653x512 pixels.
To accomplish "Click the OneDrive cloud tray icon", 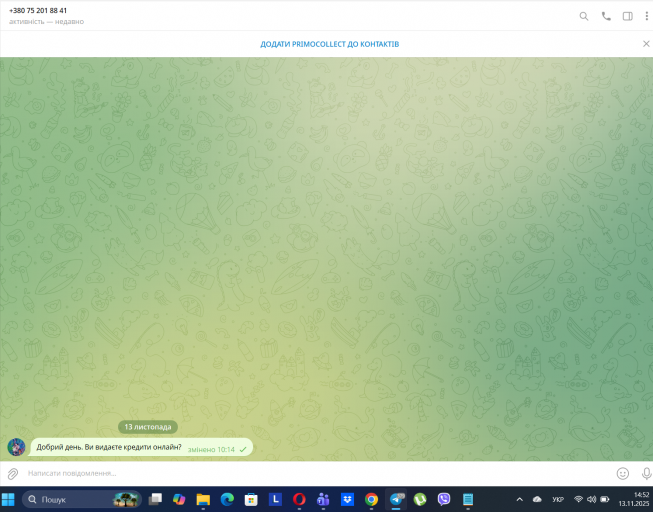I will pyautogui.click(x=537, y=499).
